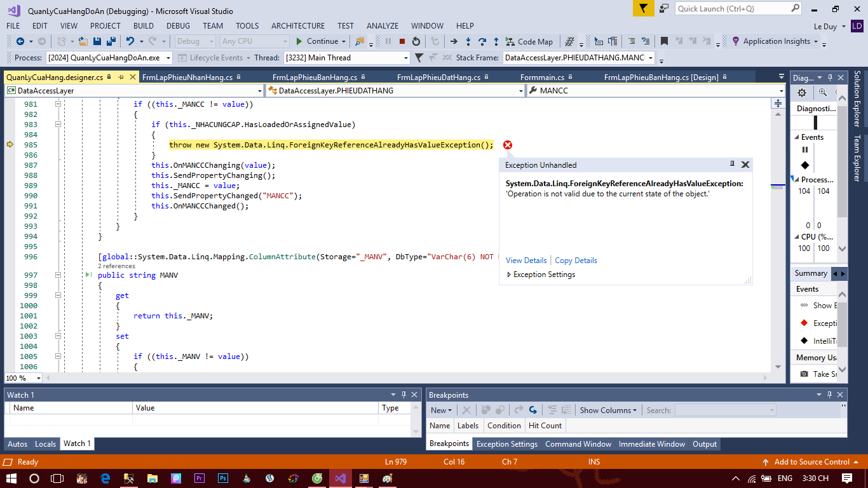Screen dimensions: 868x488
Task: Open the DEBUG menu
Action: [x=178, y=25]
